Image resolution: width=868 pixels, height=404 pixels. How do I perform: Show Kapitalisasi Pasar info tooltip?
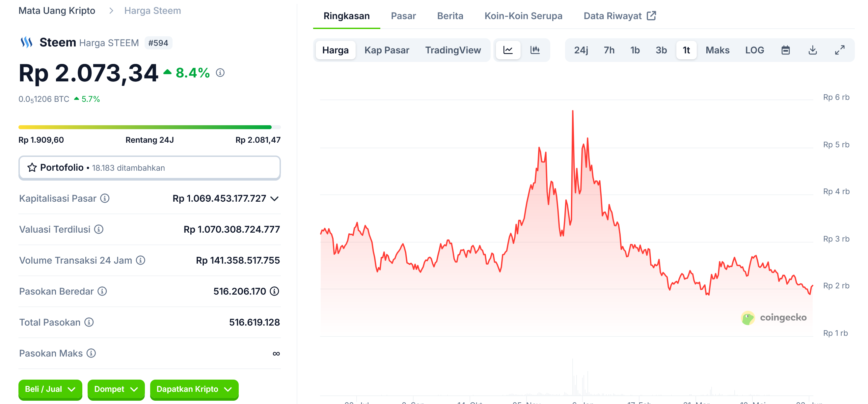(x=105, y=198)
